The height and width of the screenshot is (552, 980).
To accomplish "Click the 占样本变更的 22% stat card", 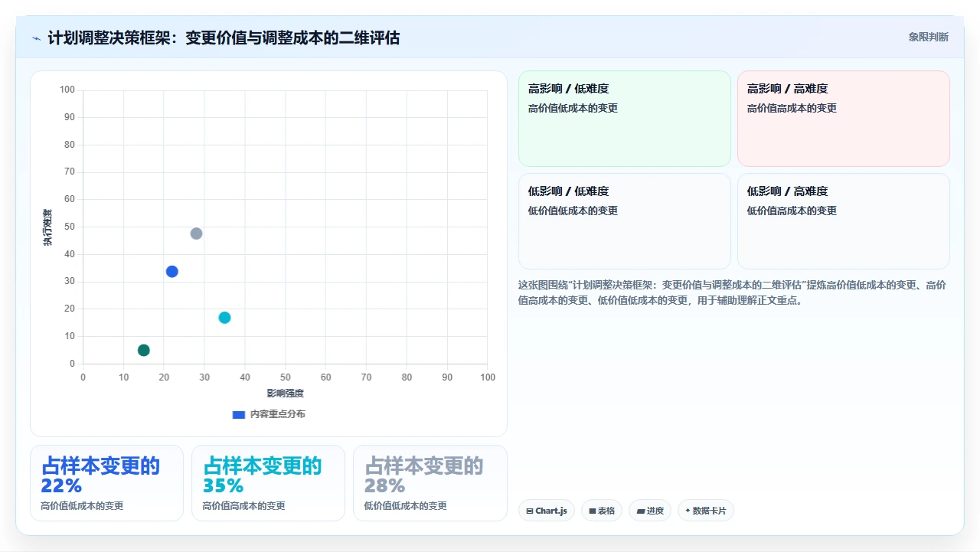I will [x=106, y=483].
